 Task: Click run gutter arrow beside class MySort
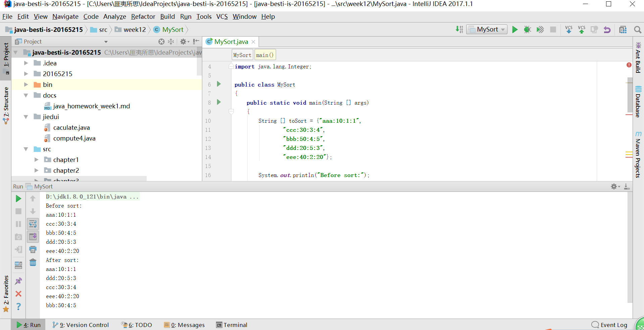coord(219,84)
